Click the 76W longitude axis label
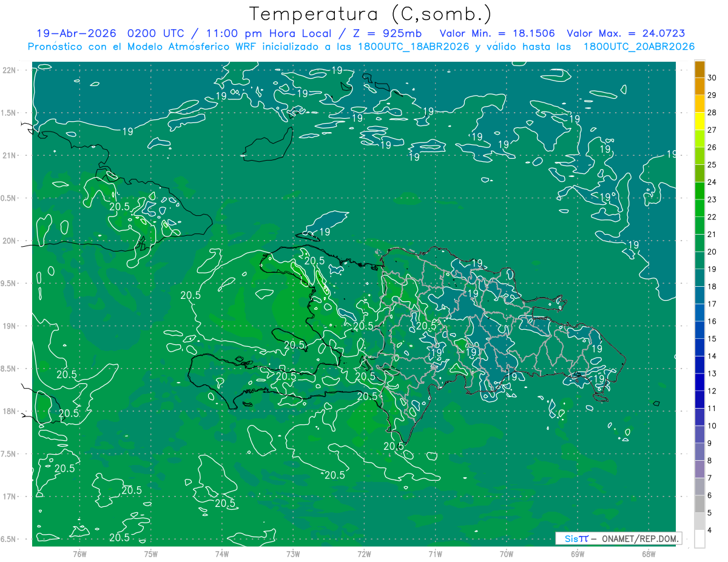This screenshot has width=728, height=562. pos(79,554)
